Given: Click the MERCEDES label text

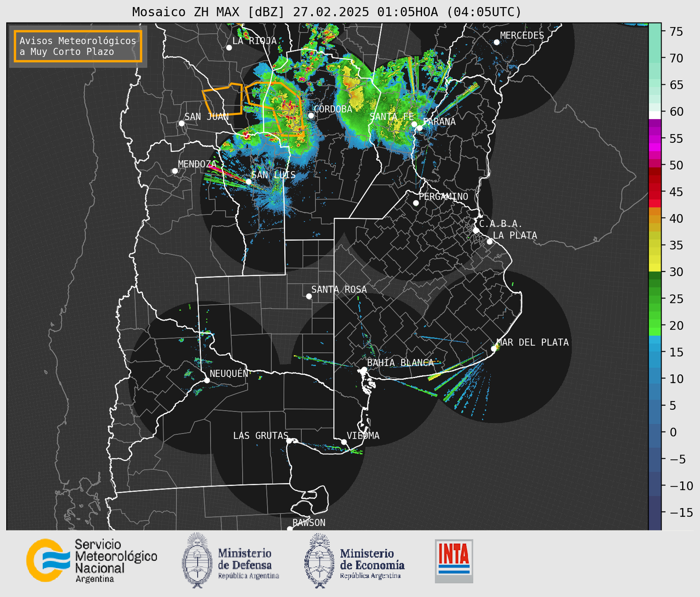Looking at the screenshot, I should click(522, 36).
